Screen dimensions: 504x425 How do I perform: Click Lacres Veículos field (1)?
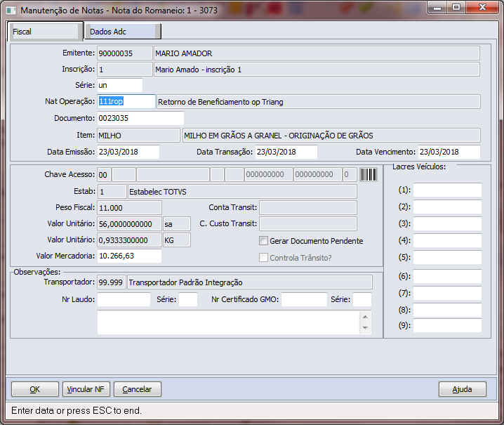[447, 190]
